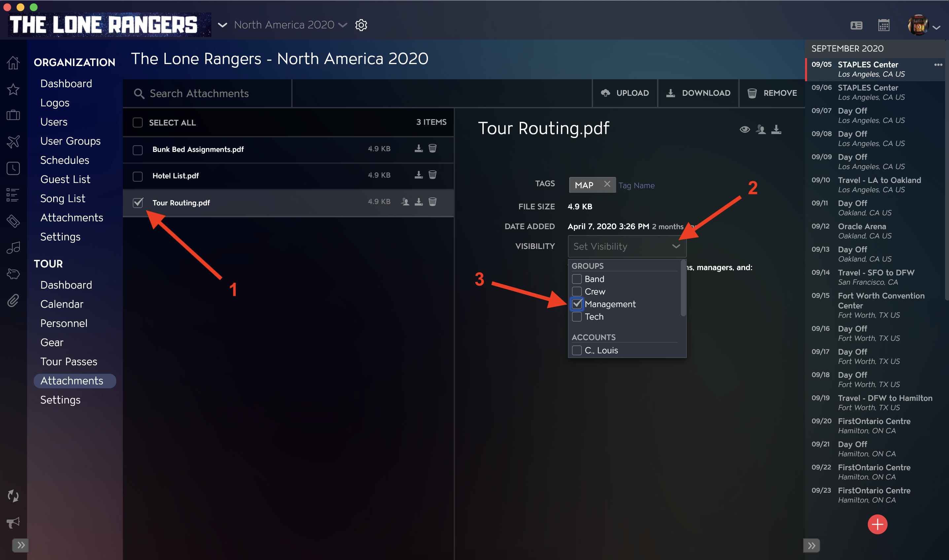
Task: Collapse the calendar panel with double-chevron
Action: pyautogui.click(x=812, y=545)
